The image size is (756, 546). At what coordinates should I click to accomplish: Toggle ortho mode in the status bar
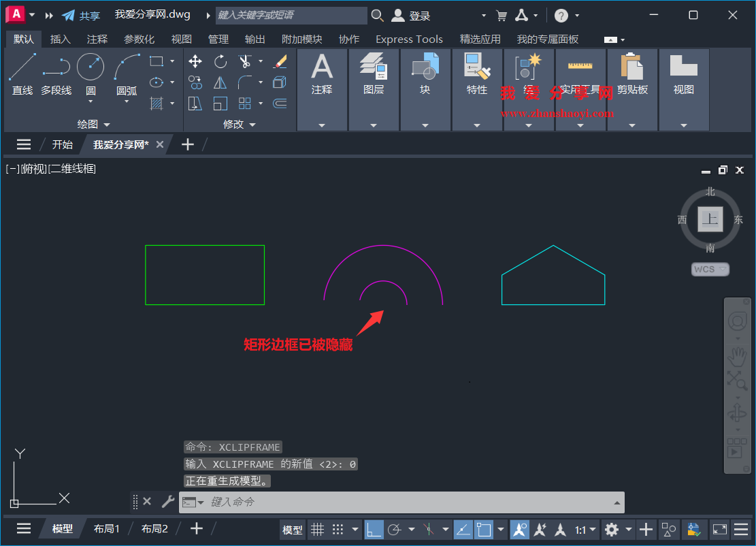click(374, 529)
